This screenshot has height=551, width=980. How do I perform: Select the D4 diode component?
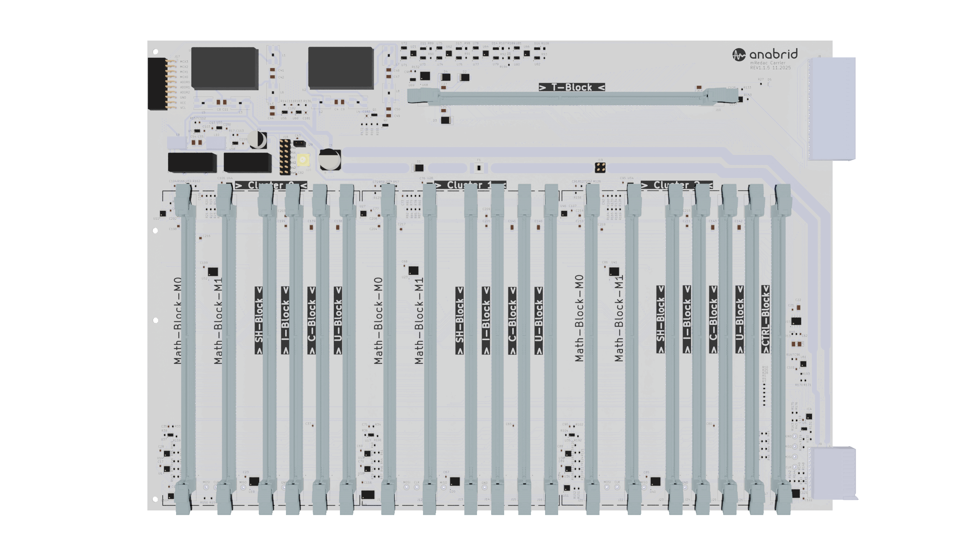[446, 77]
